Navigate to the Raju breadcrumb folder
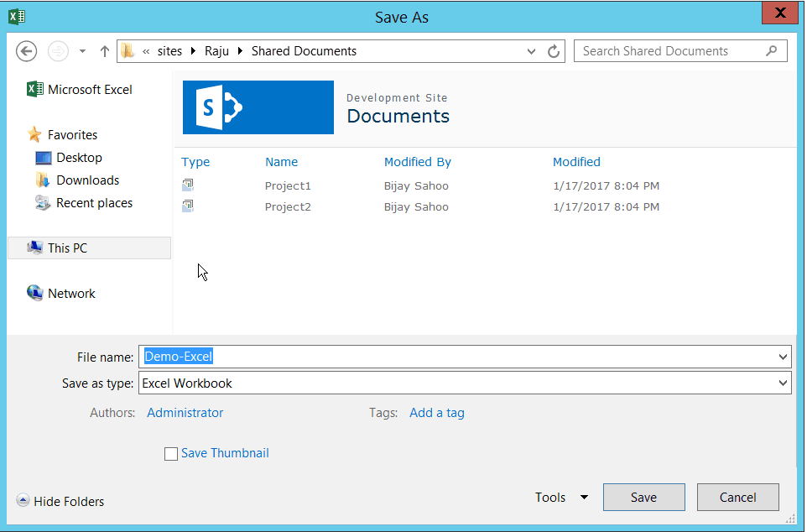The width and height of the screenshot is (807, 532). point(216,51)
